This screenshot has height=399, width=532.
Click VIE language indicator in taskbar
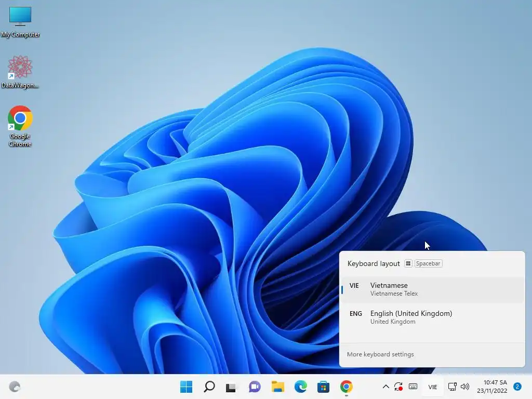pyautogui.click(x=433, y=387)
